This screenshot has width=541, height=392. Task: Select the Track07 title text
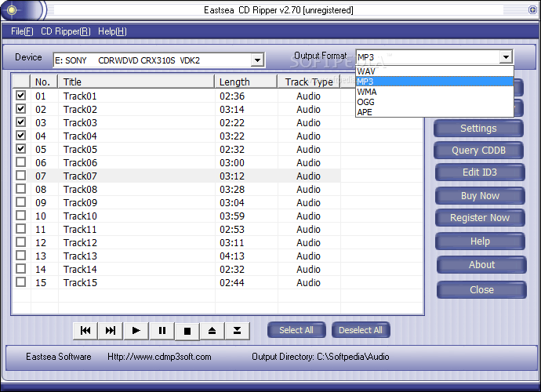(80, 176)
